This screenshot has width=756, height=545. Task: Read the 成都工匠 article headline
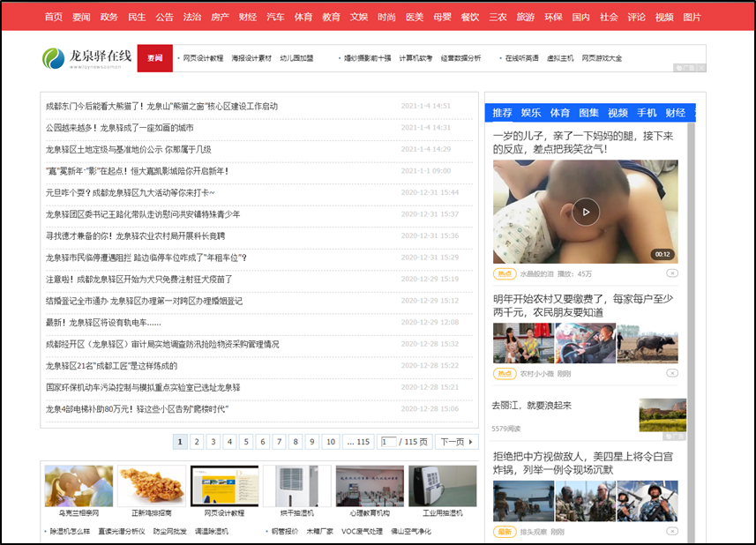click(111, 366)
